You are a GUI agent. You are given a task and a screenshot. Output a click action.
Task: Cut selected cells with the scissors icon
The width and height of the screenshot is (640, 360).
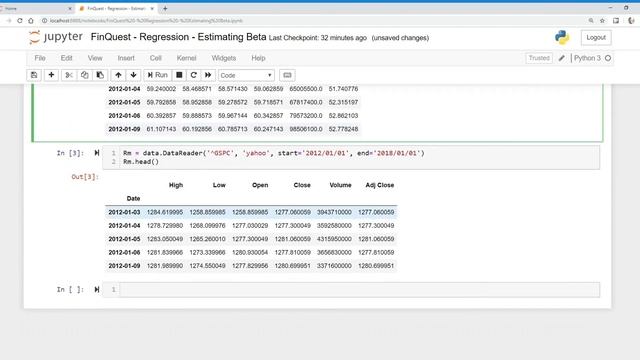69,75
